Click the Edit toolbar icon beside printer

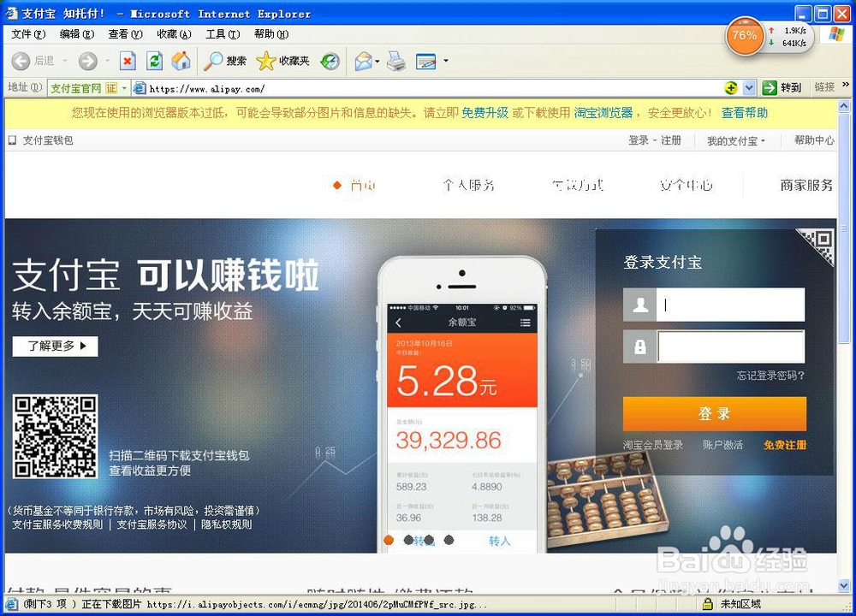coord(425,61)
